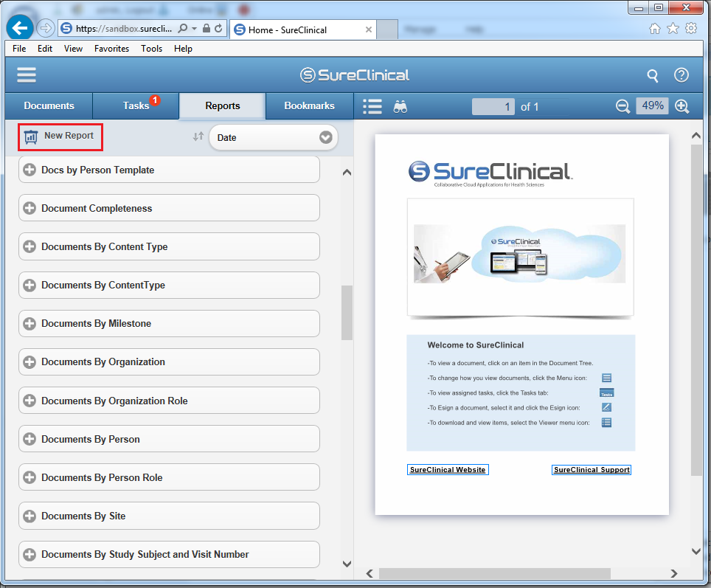Click the address bar dropdown arrow
This screenshot has height=588, width=711.
pyautogui.click(x=194, y=28)
